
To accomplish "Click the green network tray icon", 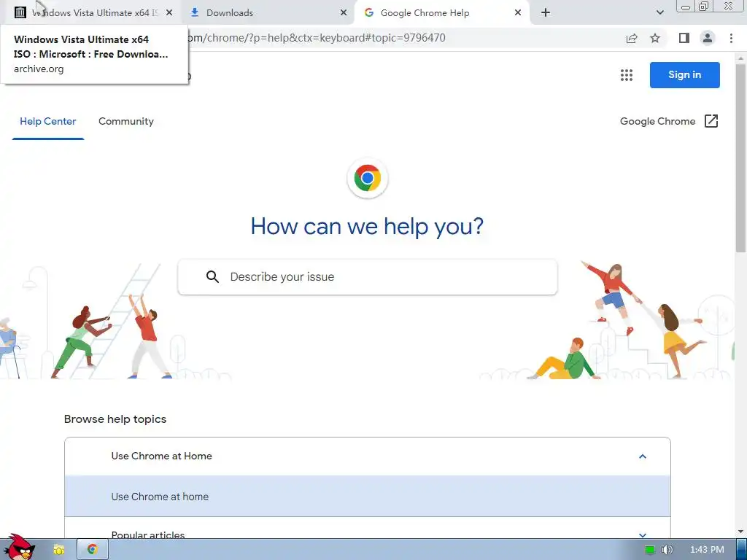I will (649, 550).
